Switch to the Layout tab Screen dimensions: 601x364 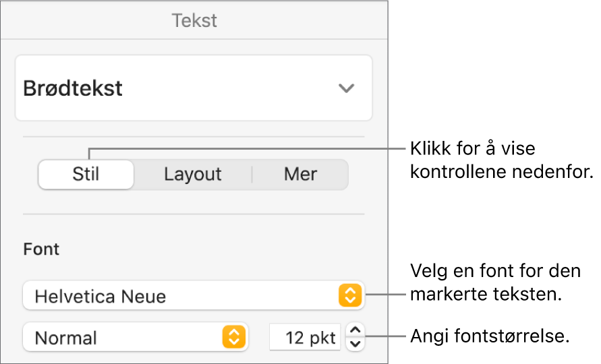[x=193, y=175]
